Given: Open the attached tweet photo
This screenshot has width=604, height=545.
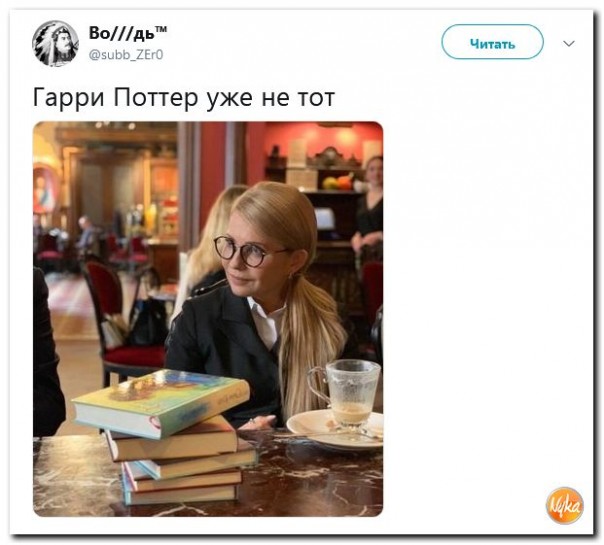Looking at the screenshot, I should [208, 319].
